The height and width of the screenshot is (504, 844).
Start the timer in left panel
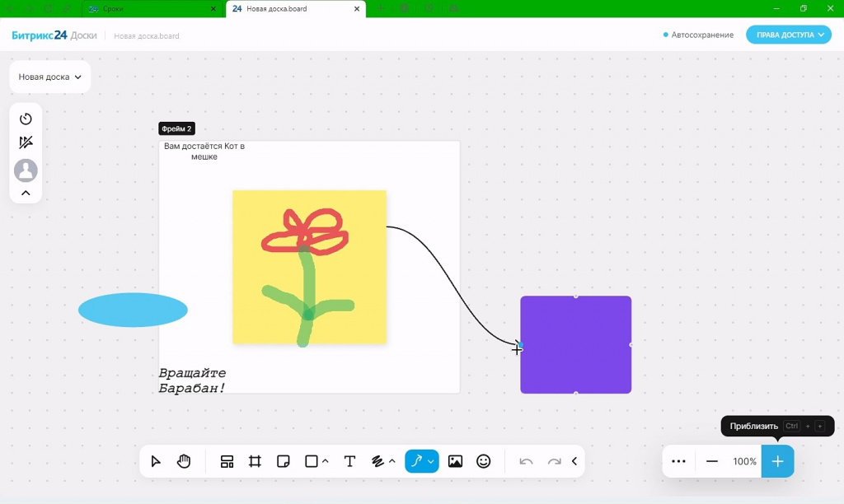(x=26, y=119)
